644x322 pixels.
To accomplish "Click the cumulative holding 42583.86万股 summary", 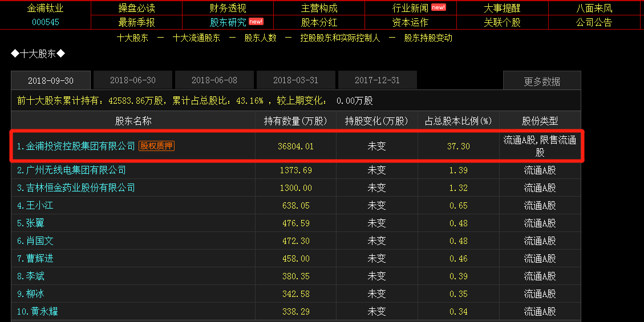I will pos(136,101).
